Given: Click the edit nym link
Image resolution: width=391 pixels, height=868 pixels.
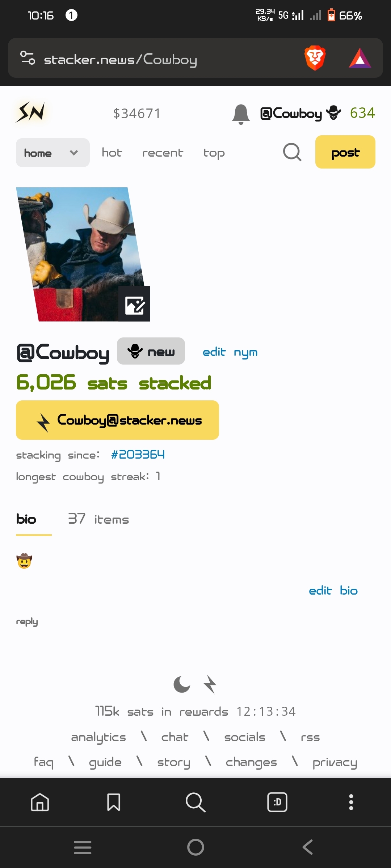Looking at the screenshot, I should pos(230,352).
